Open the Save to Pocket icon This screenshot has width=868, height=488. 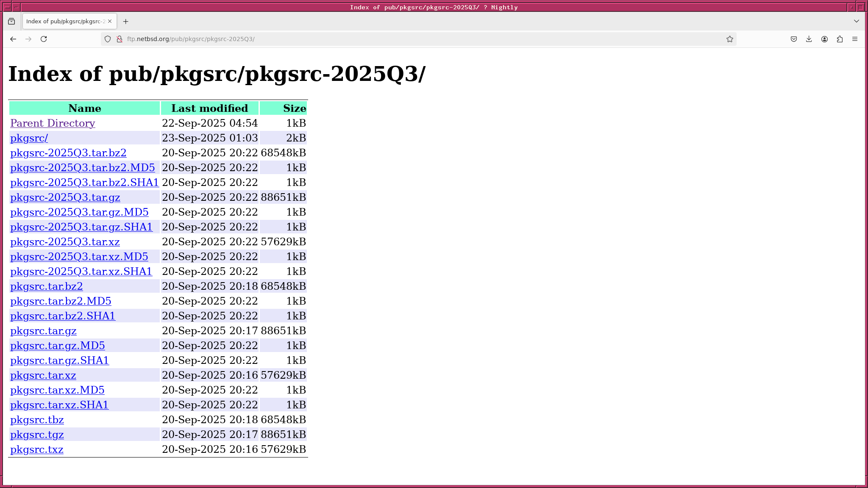pos(794,39)
